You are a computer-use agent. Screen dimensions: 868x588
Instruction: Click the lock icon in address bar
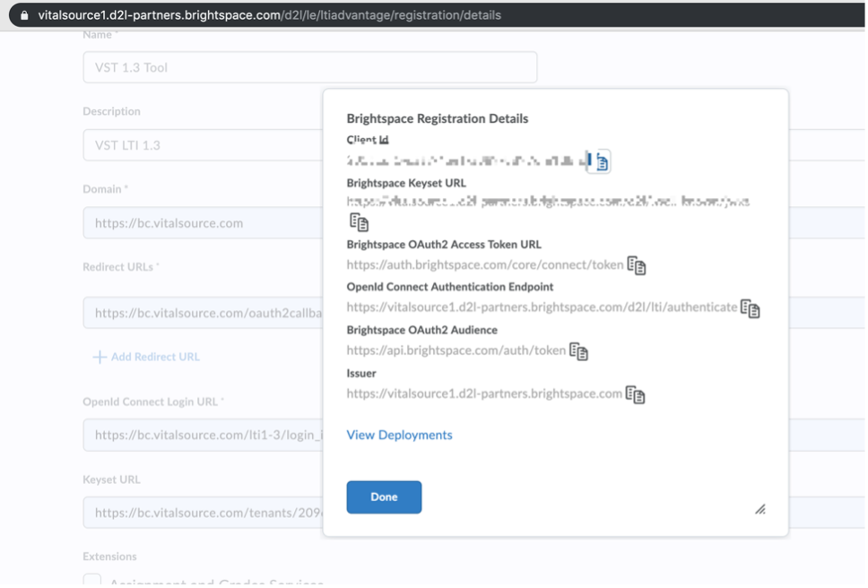point(24,15)
